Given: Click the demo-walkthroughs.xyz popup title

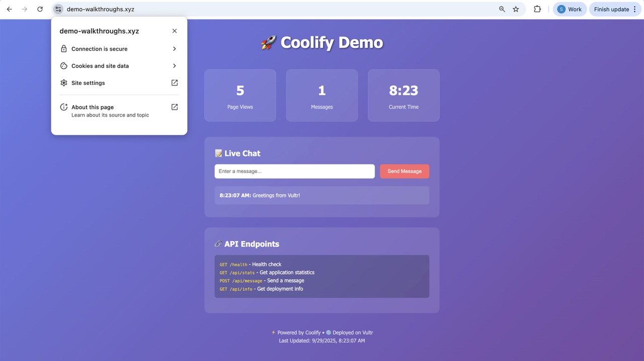Looking at the screenshot, I should [99, 31].
